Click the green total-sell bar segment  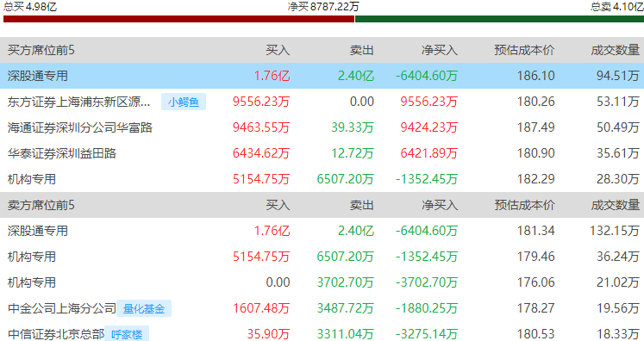coord(499,19)
